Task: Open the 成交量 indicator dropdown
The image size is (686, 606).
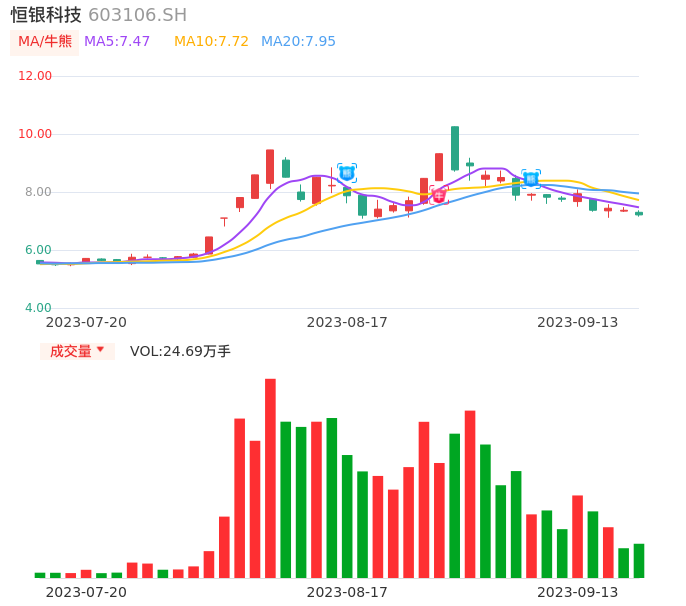Action: pyautogui.click(x=77, y=351)
